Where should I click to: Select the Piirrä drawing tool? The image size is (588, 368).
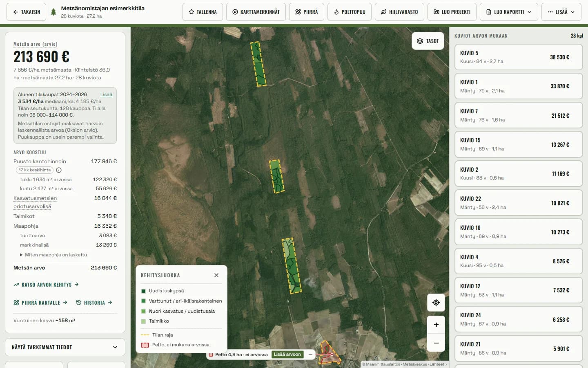tap(307, 12)
